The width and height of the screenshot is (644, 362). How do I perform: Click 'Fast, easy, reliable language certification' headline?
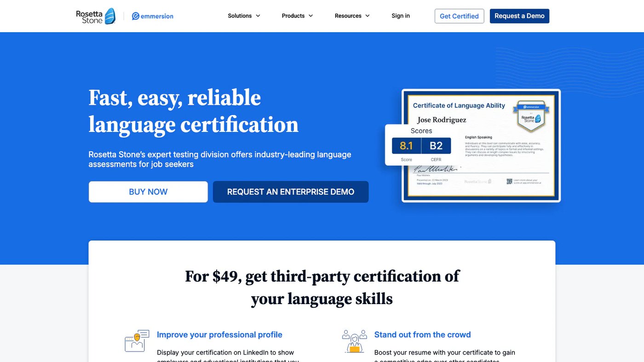193,111
